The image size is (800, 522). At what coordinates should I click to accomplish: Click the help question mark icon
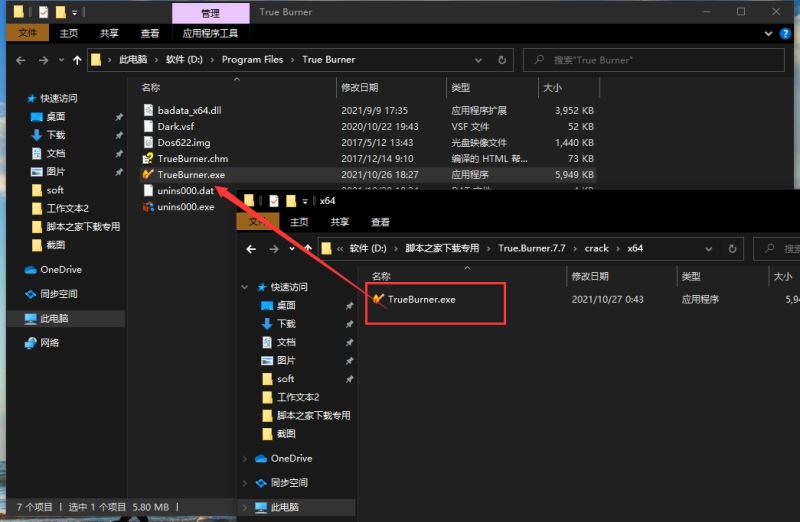pos(785,33)
